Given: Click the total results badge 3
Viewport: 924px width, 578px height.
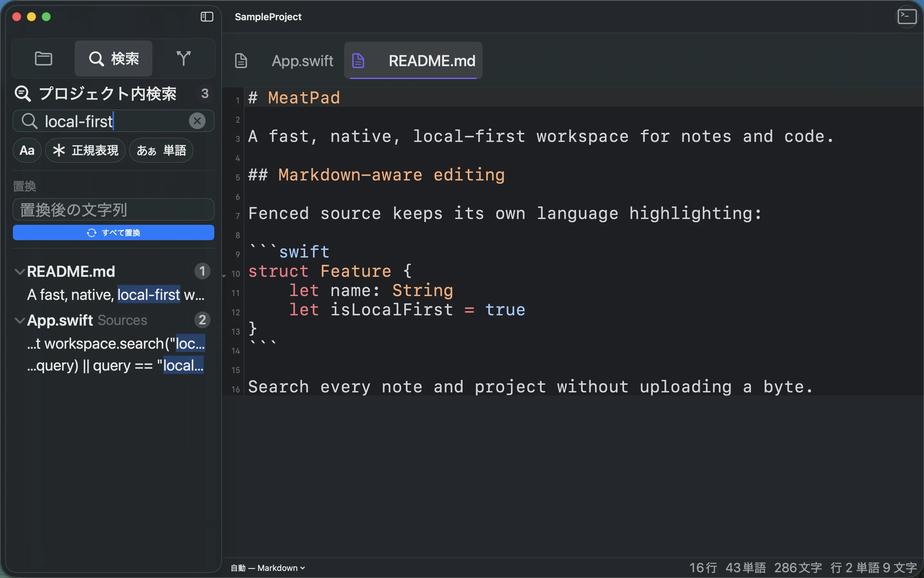Looking at the screenshot, I should pos(205,93).
